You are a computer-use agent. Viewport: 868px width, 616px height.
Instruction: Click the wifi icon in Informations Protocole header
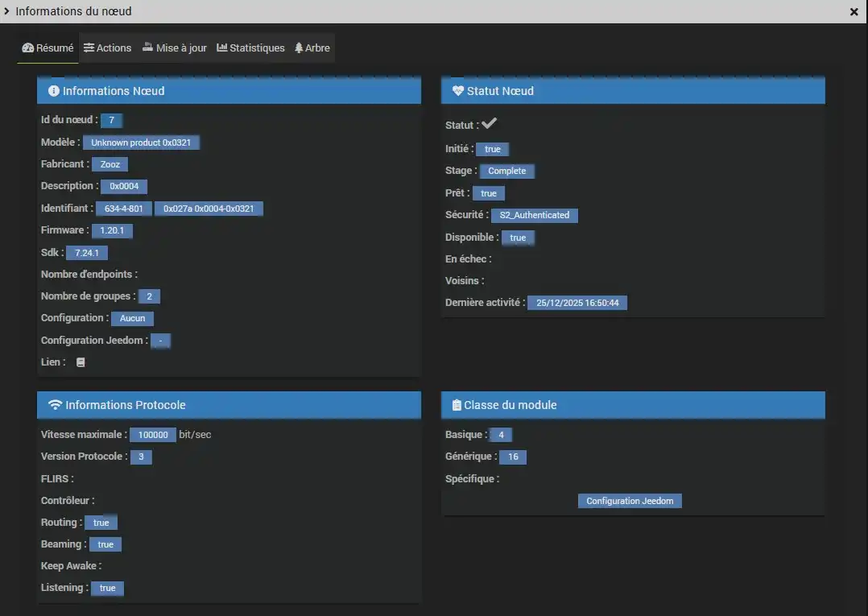(x=56, y=405)
